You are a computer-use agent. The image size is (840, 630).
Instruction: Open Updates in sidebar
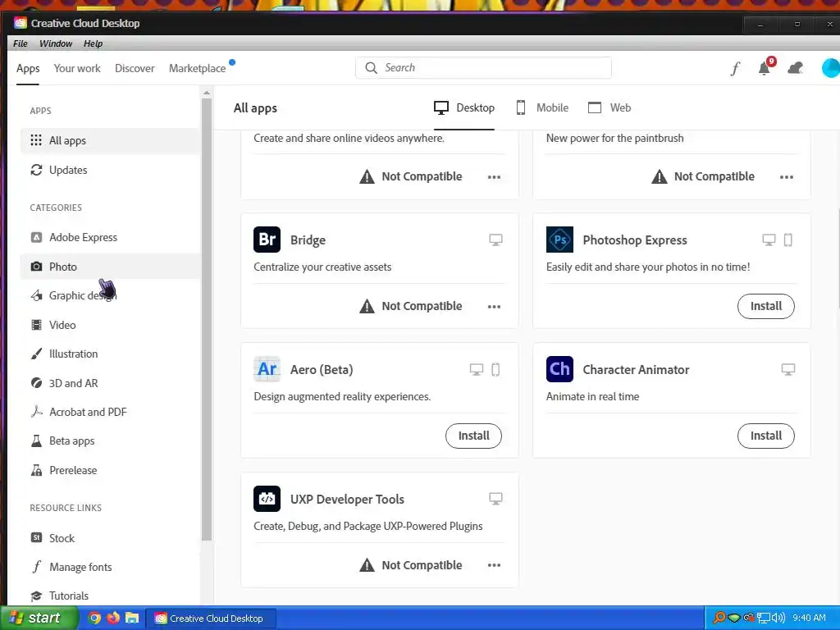pos(110,170)
